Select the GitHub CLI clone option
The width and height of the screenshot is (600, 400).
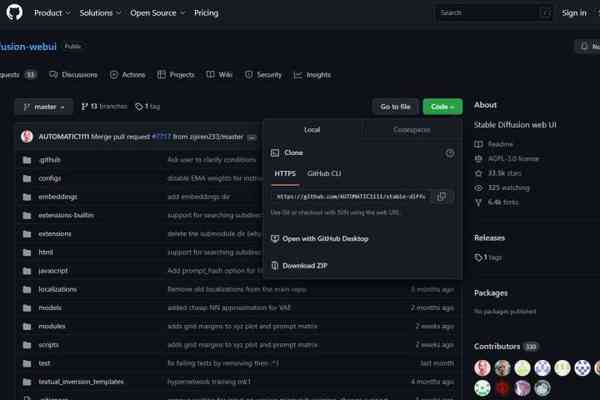[326, 174]
